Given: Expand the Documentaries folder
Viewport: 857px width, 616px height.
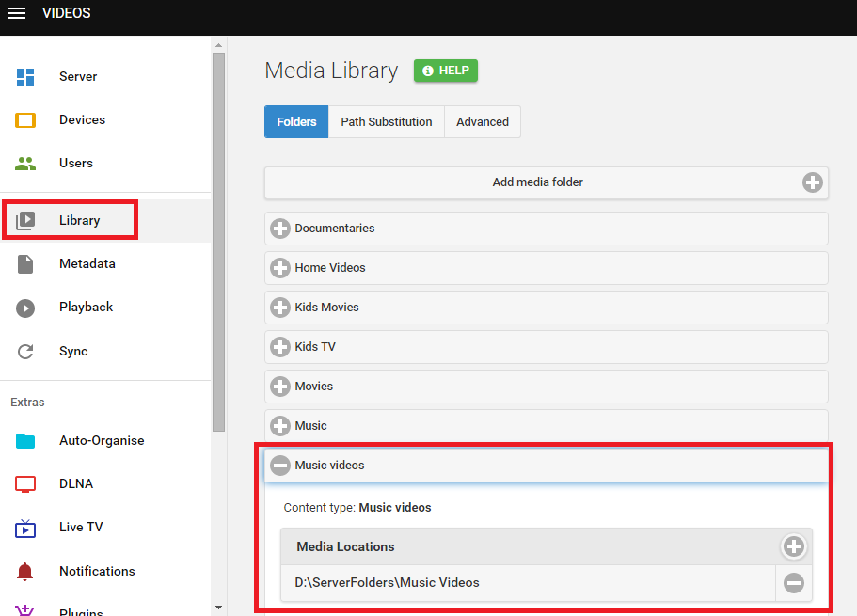Looking at the screenshot, I should click(280, 229).
